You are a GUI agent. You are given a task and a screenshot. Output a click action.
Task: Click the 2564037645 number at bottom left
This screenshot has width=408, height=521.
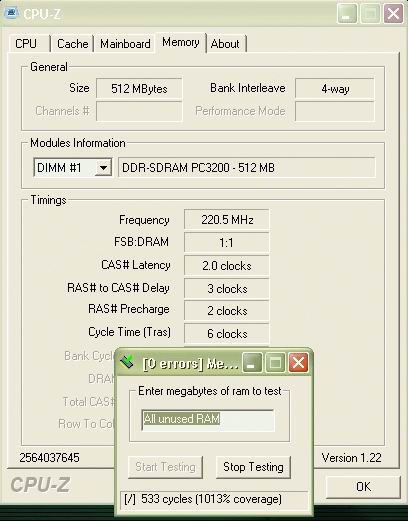tap(49, 458)
